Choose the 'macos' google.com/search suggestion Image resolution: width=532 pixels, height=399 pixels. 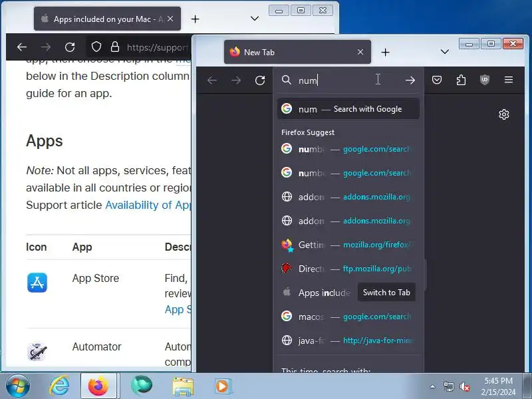348,317
